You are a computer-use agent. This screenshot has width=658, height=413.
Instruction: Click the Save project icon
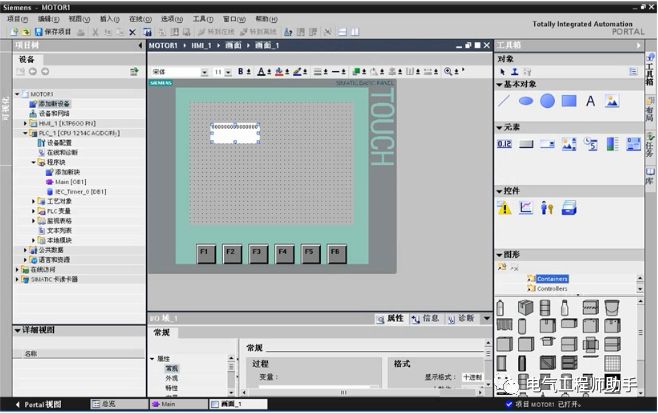(38, 32)
